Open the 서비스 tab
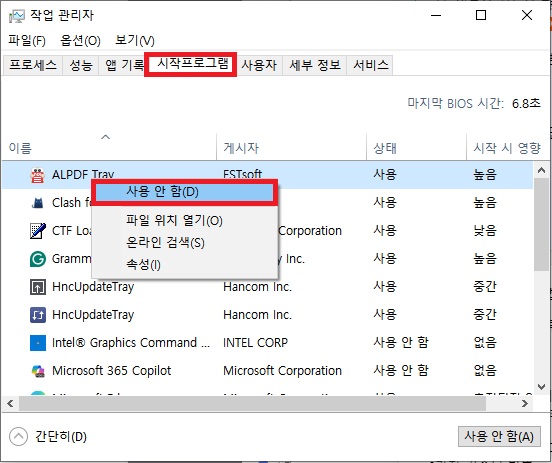Viewport: 552px width, 463px height. pyautogui.click(x=370, y=65)
